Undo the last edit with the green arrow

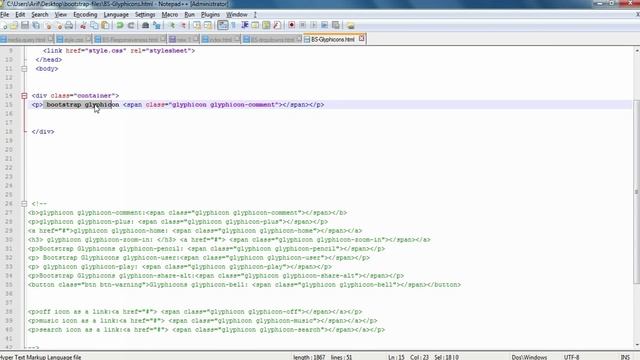pos(120,26)
